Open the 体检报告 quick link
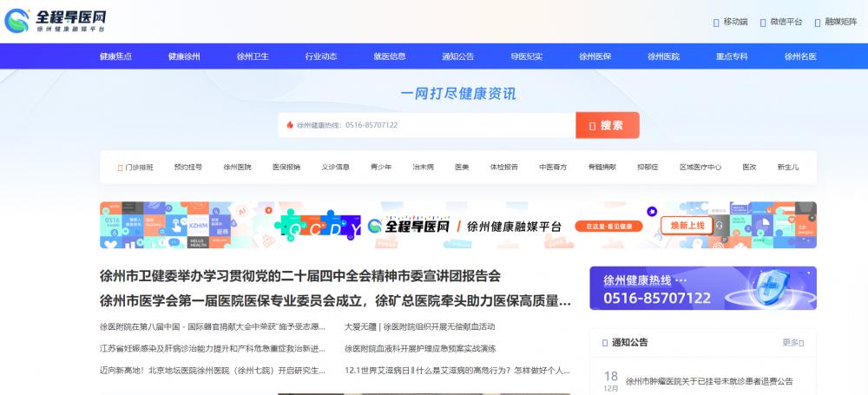Viewport: 868px width, 395px height. pyautogui.click(x=503, y=167)
